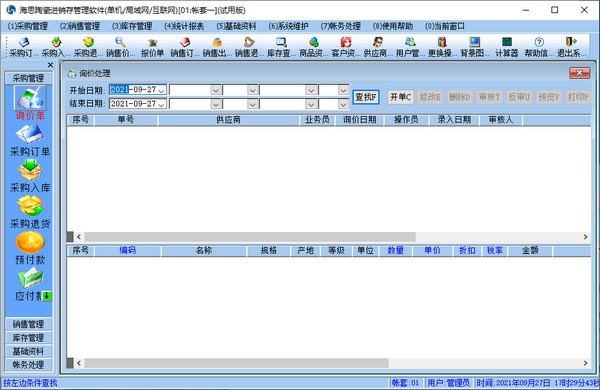Click the 修改E button
Screen dimensions: 600x390
pos(430,97)
